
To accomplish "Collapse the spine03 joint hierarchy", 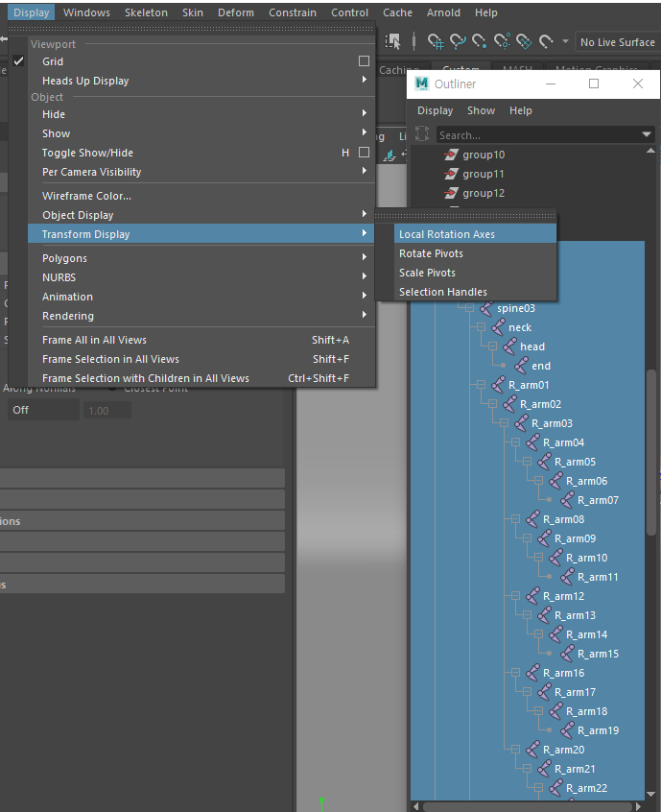I will pos(469,308).
